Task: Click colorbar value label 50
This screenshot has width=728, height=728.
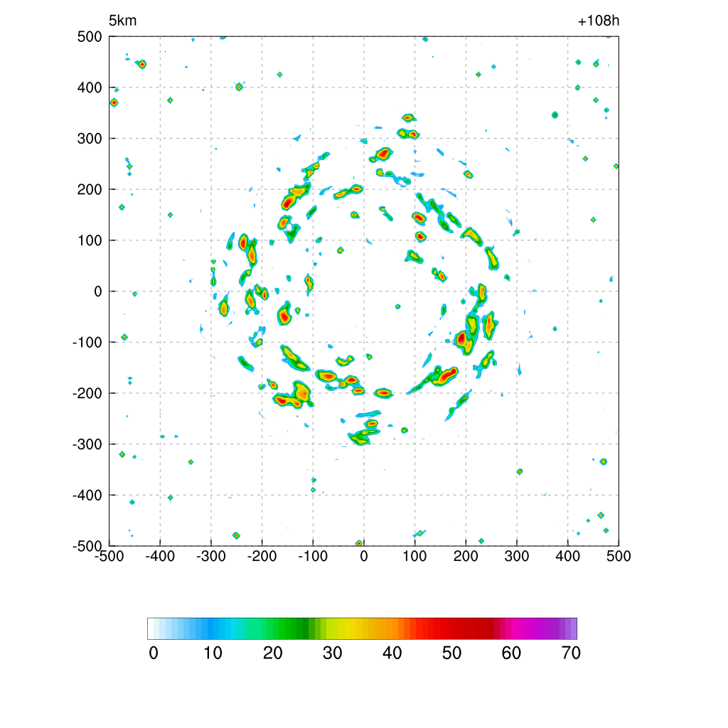Action: pyautogui.click(x=451, y=653)
